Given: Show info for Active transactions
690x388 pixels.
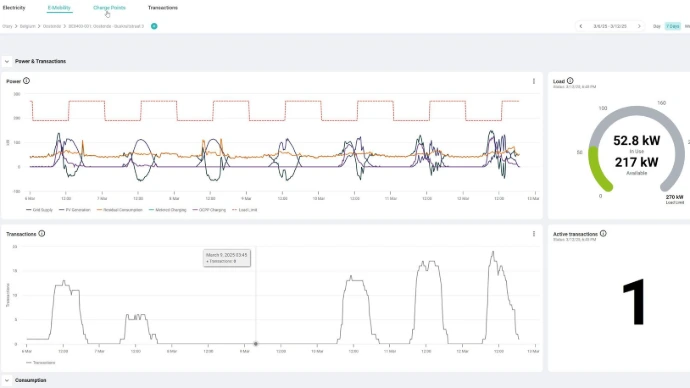Looking at the screenshot, I should 603,233.
